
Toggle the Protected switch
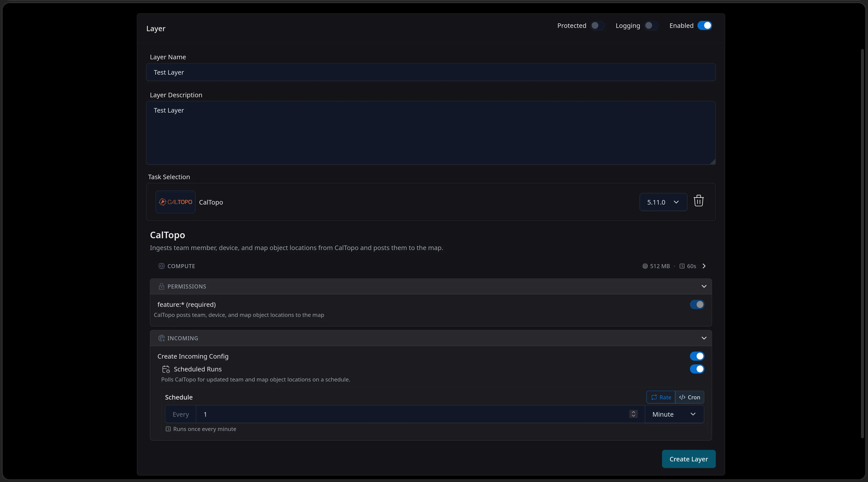[597, 26]
